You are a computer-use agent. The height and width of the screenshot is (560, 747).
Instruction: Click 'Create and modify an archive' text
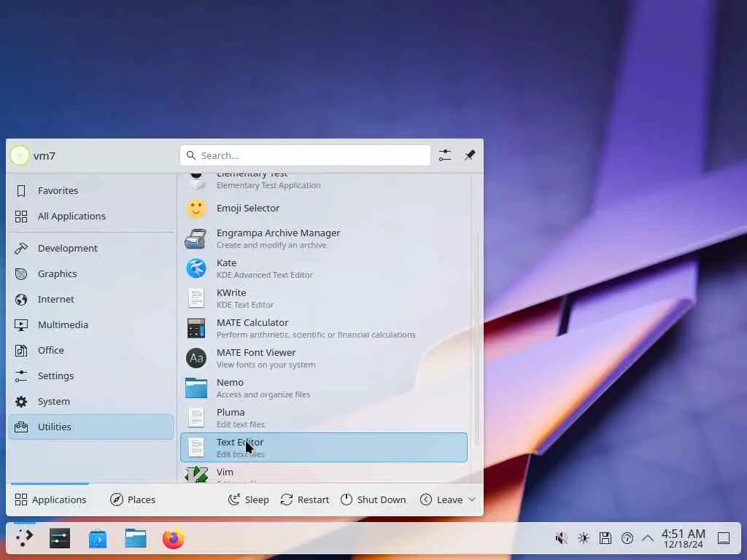click(x=271, y=245)
